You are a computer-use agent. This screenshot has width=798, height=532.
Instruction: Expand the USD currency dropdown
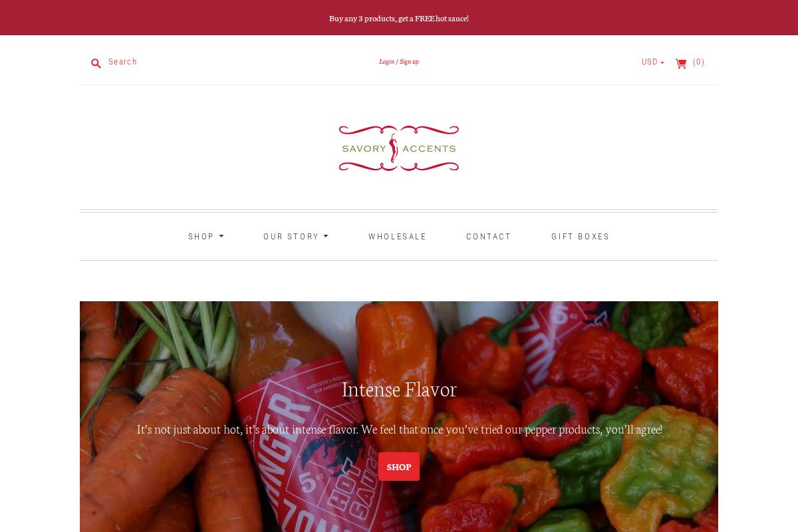pos(652,62)
